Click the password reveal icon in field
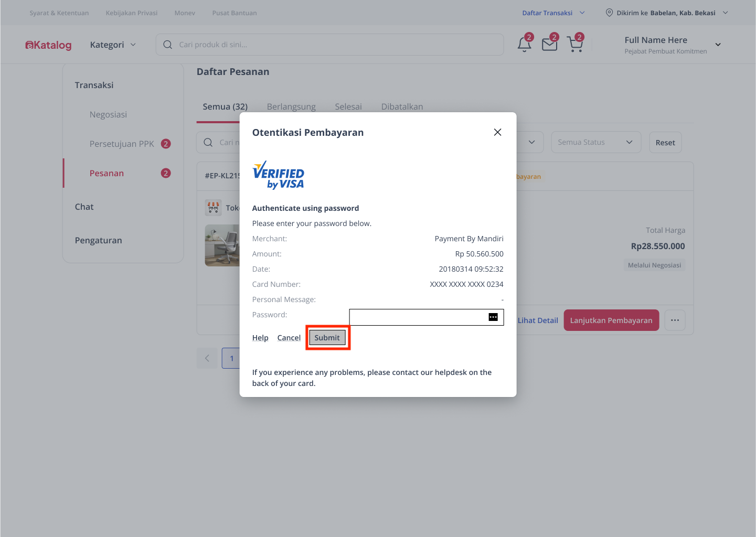The image size is (756, 537). pos(493,317)
